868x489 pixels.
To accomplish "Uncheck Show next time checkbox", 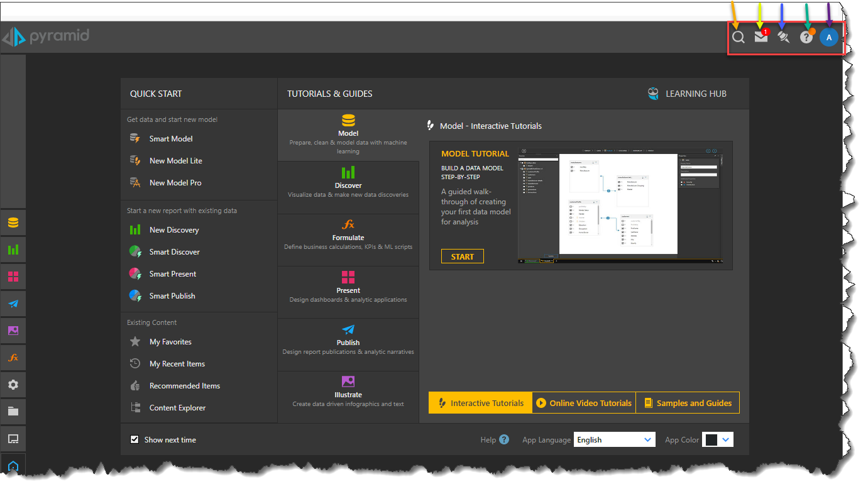I will pyautogui.click(x=135, y=439).
